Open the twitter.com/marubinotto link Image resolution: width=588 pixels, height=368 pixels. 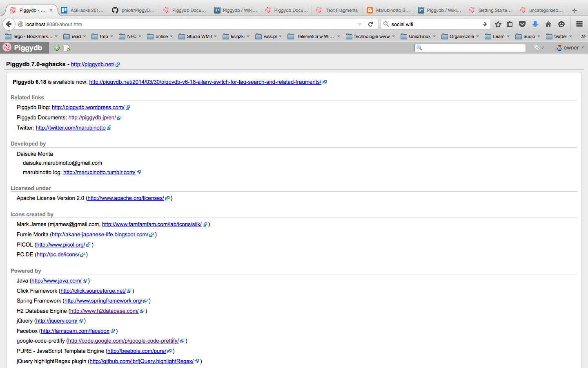(x=71, y=128)
